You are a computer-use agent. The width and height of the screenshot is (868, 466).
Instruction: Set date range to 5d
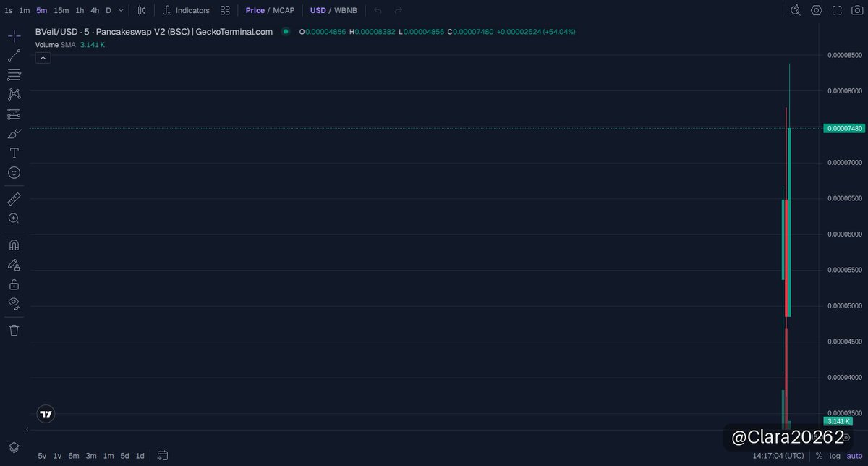[124, 456]
